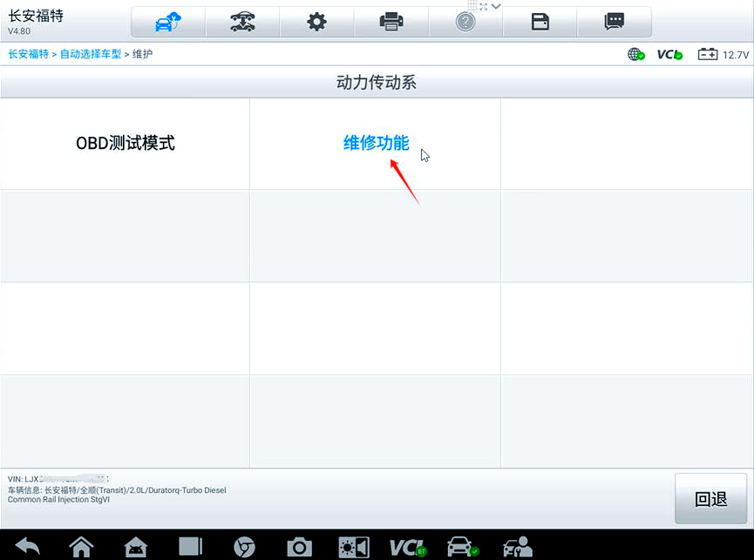Tap the Android home icon
The image size is (754, 560).
click(81, 547)
